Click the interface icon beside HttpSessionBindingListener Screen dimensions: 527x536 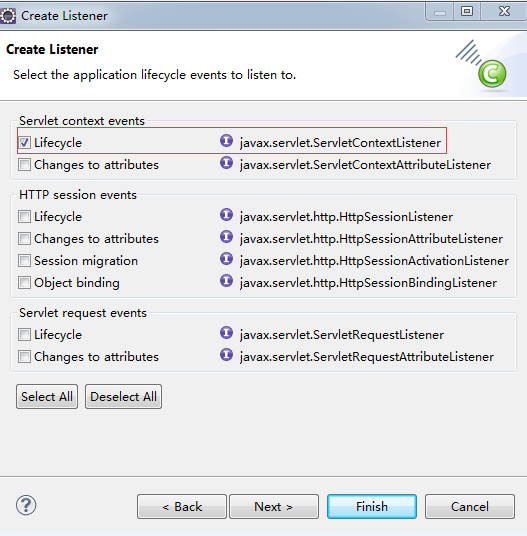pos(226,281)
